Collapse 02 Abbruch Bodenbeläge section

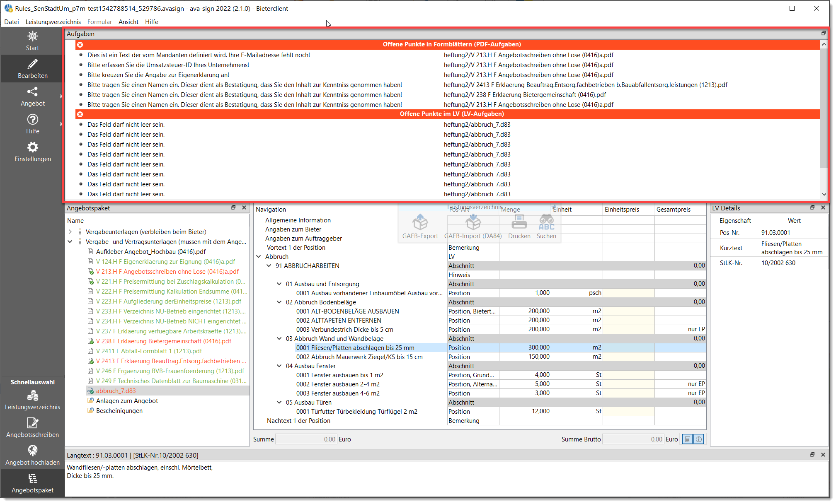click(279, 302)
